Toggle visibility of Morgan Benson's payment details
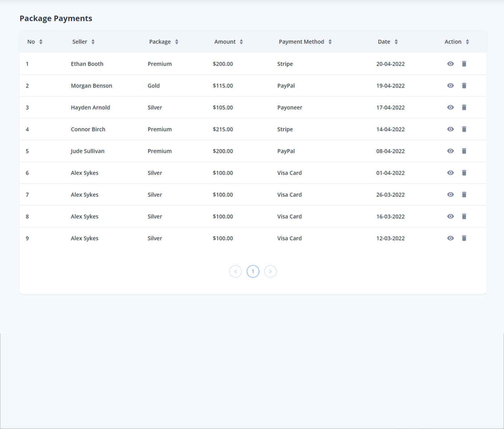 [x=450, y=85]
